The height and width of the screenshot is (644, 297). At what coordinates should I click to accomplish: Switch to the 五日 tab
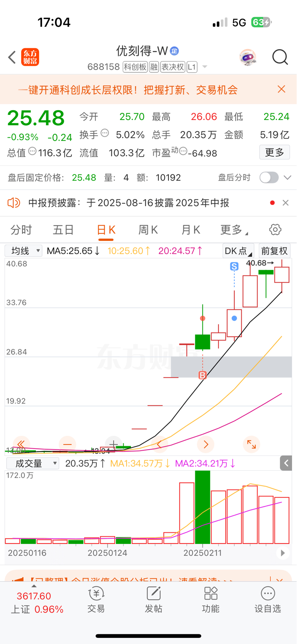pos(63,230)
